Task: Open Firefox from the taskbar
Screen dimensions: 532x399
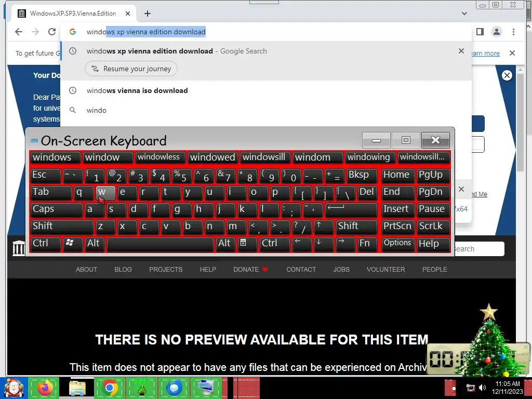Action: pyautogui.click(x=45, y=388)
